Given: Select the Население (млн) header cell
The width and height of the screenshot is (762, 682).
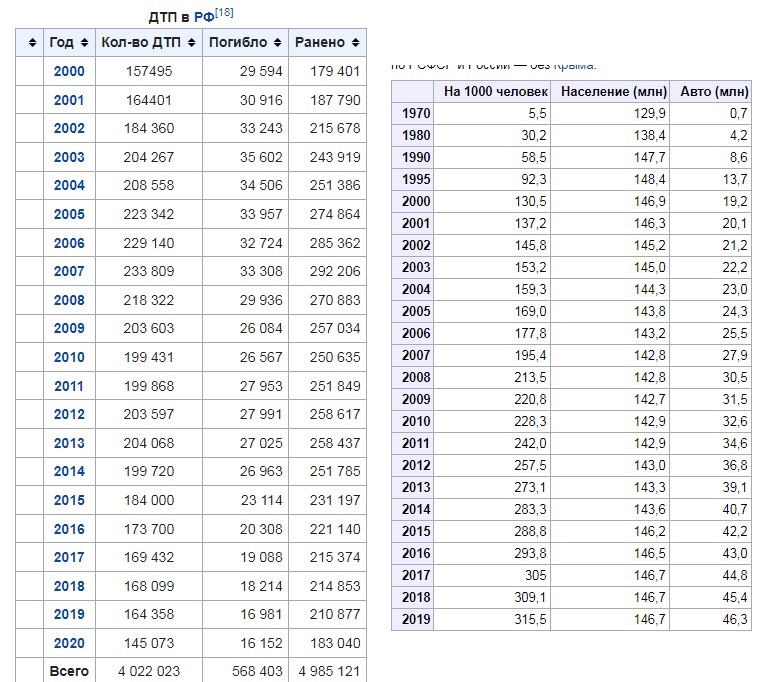Looking at the screenshot, I should tap(610, 91).
